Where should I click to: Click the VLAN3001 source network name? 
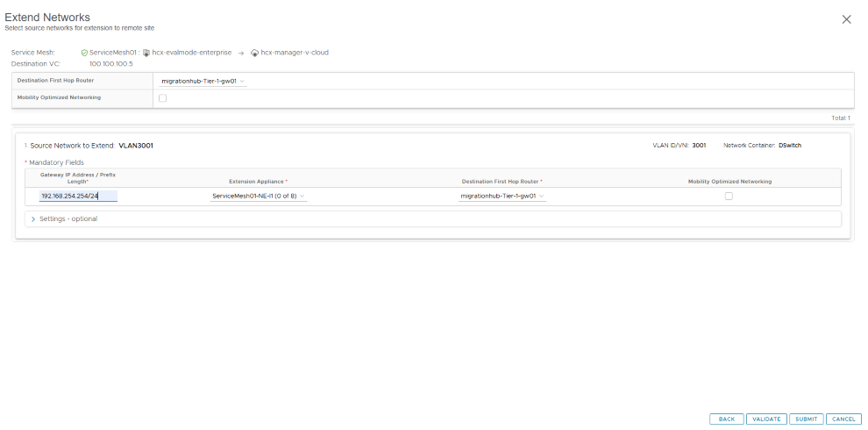pos(136,146)
